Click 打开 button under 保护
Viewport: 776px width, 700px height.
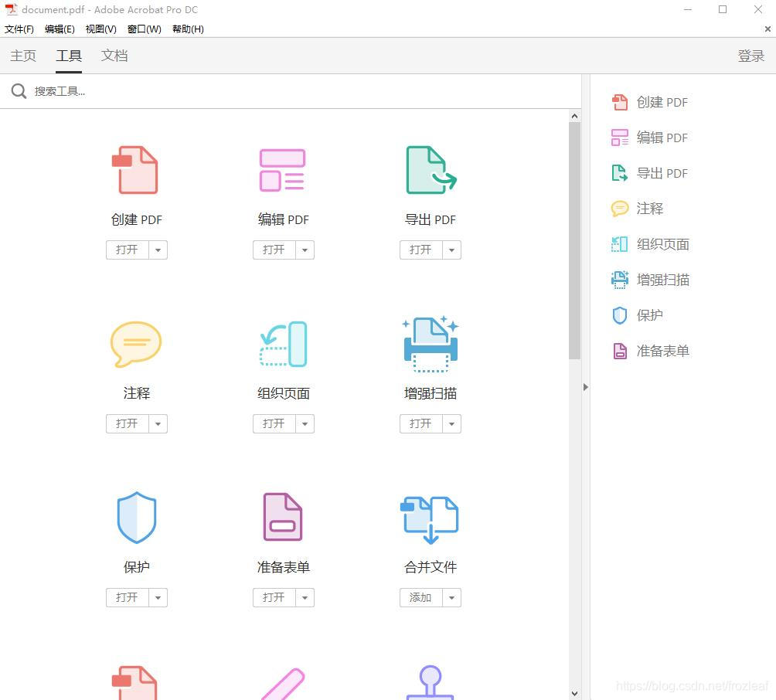(x=128, y=597)
